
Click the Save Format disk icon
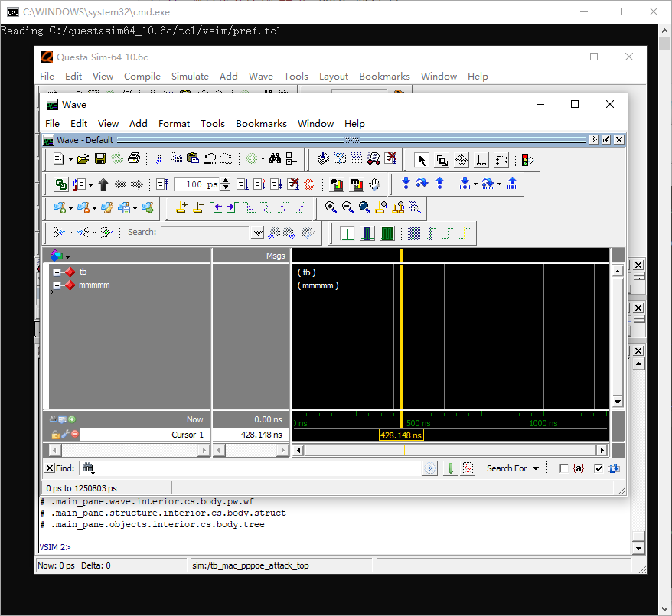(x=99, y=158)
